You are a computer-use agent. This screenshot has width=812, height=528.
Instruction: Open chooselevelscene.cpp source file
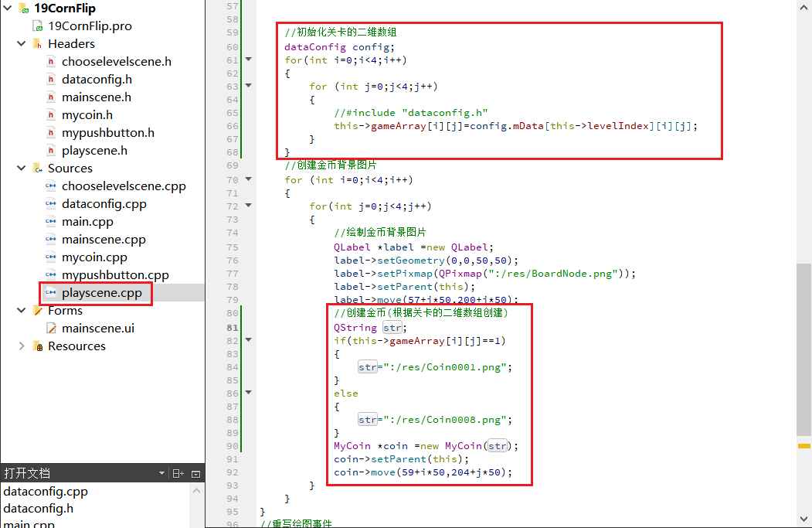[124, 186]
